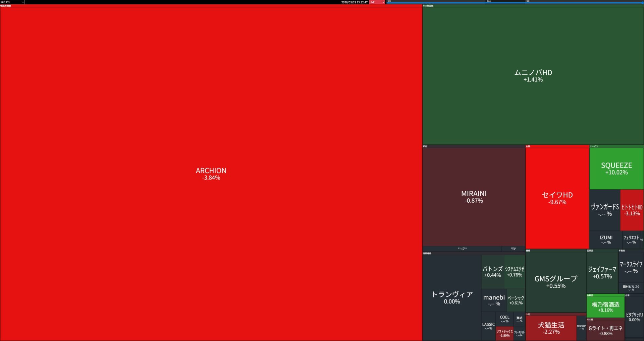This screenshot has height=341, width=644.
Task: Click the マークスライフ tile
Action: pos(631,267)
